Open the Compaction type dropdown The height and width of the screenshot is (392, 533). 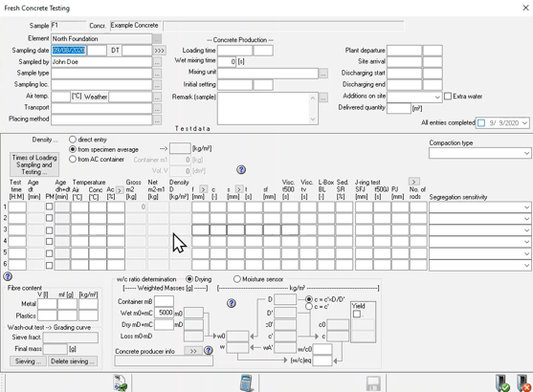pos(526,154)
